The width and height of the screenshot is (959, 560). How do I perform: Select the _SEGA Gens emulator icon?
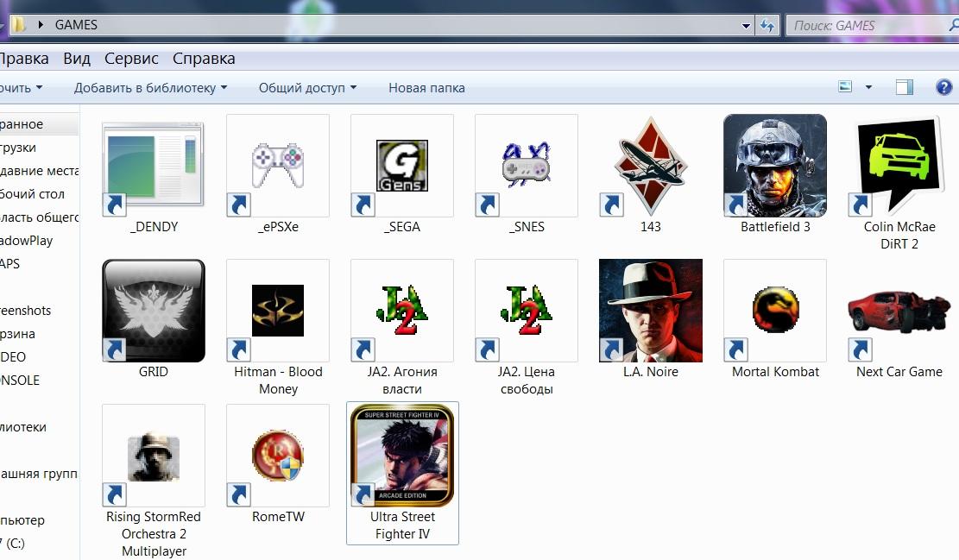[x=402, y=166]
